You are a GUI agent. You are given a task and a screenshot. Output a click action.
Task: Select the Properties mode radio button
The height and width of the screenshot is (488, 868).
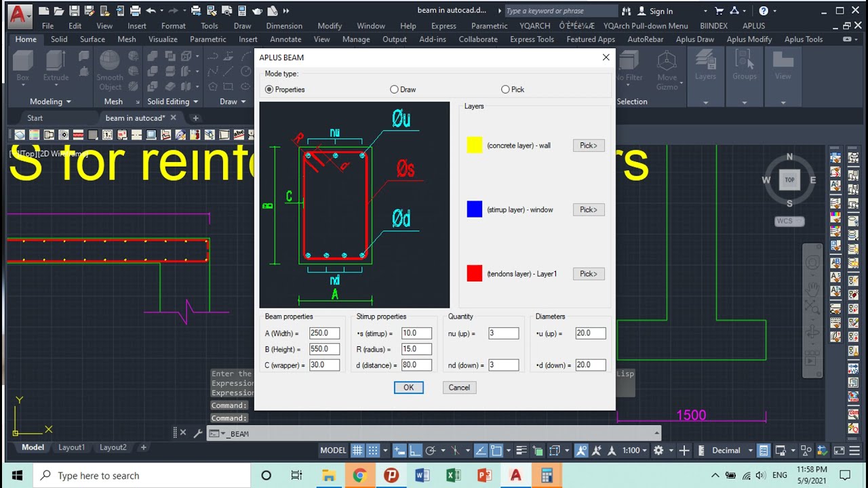coord(269,89)
